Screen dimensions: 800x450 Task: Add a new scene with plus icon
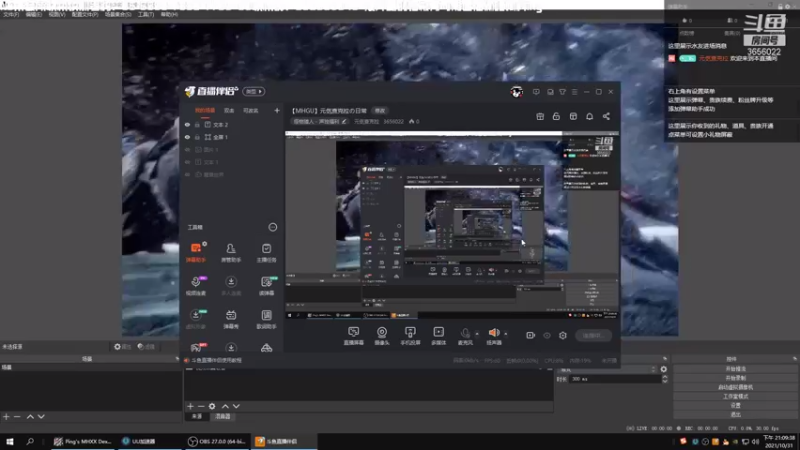pyautogui.click(x=277, y=110)
